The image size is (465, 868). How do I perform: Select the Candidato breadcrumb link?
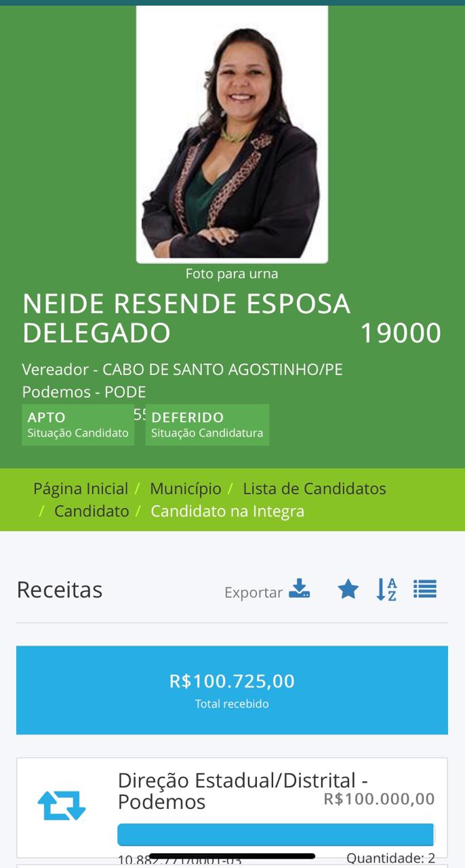coord(92,511)
